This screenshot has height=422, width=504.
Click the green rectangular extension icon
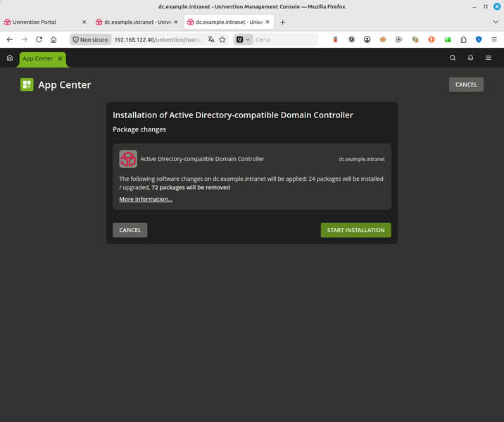[448, 39]
